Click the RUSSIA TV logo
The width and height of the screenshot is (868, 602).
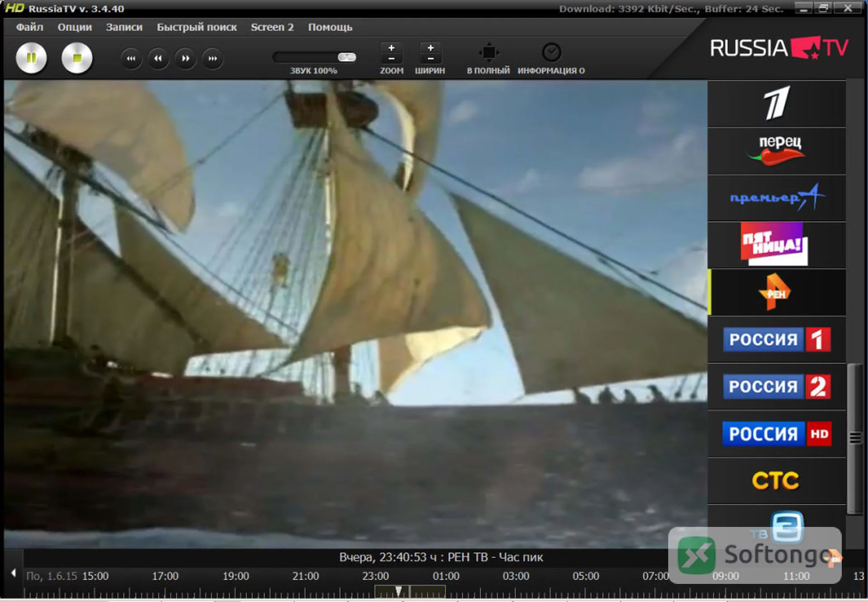[x=779, y=48]
